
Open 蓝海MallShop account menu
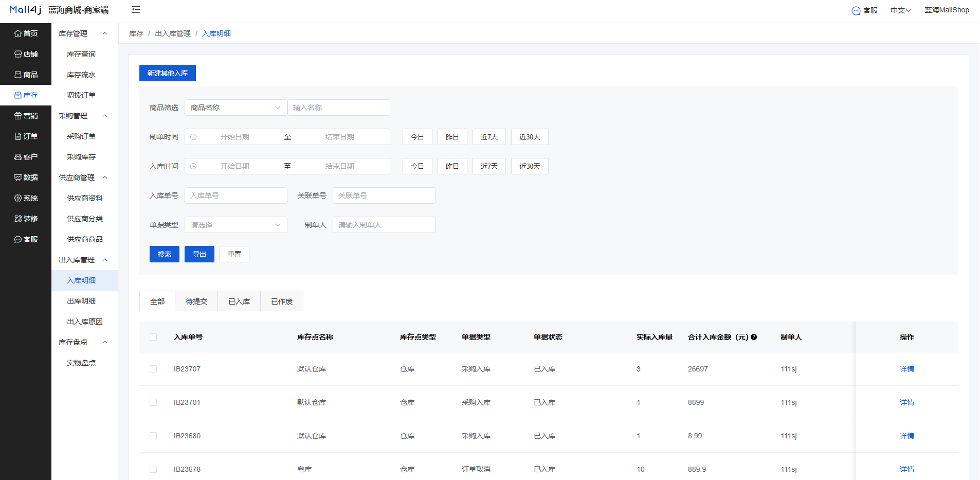(947, 10)
